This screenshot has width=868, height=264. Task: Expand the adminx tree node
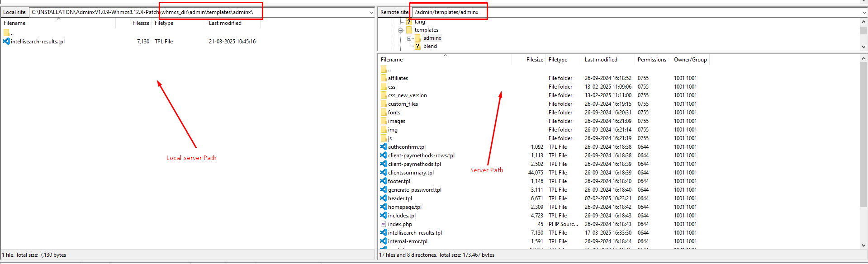pos(409,38)
